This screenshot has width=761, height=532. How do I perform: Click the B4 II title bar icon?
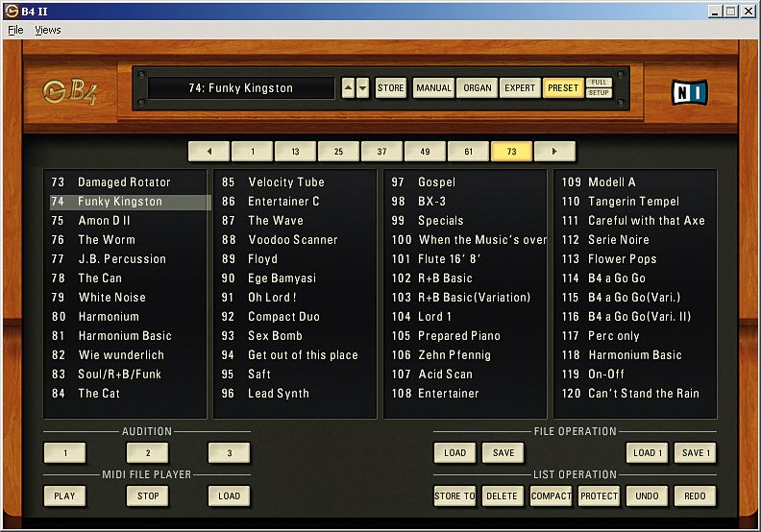click(12, 11)
